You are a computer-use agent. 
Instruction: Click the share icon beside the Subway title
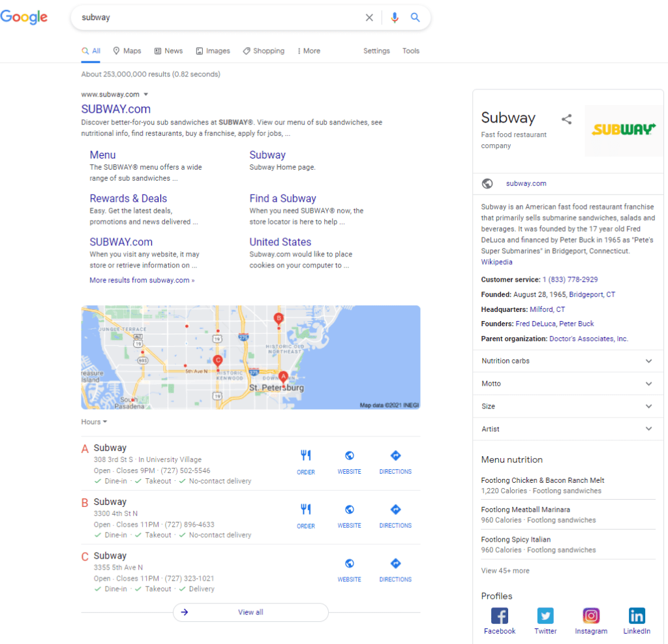566,119
